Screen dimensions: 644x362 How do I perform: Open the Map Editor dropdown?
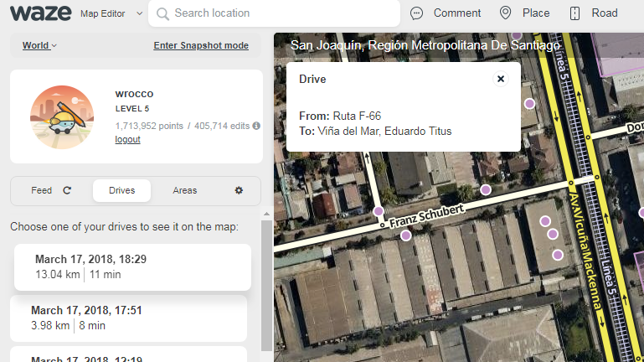[111, 13]
